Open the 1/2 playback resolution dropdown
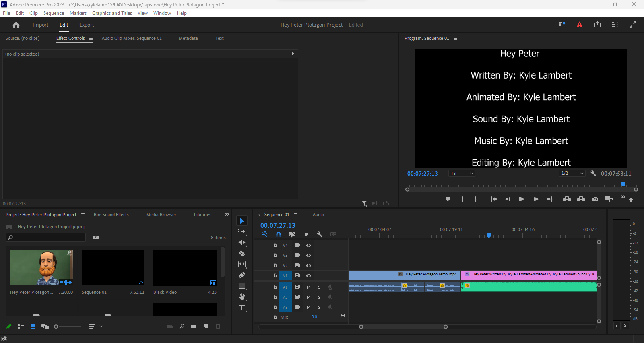This screenshot has width=644, height=343. point(572,174)
